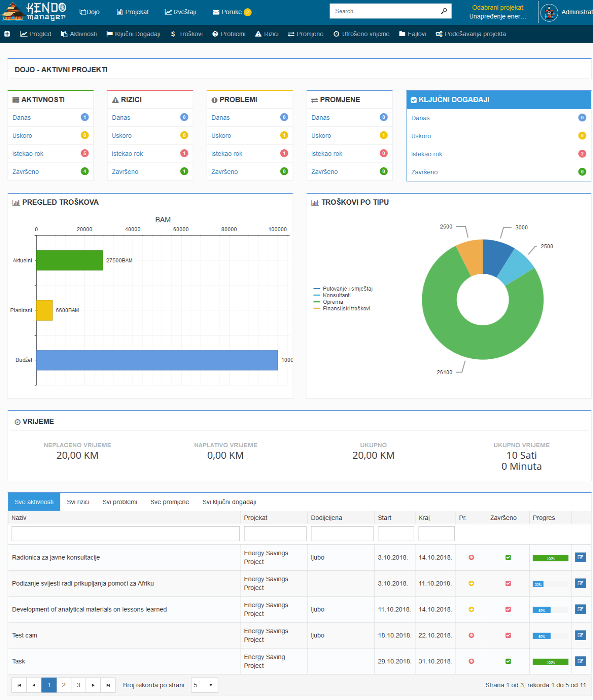593x700 pixels.
Task: Open edit icon for Podizanje svijesti row
Action: tap(580, 583)
